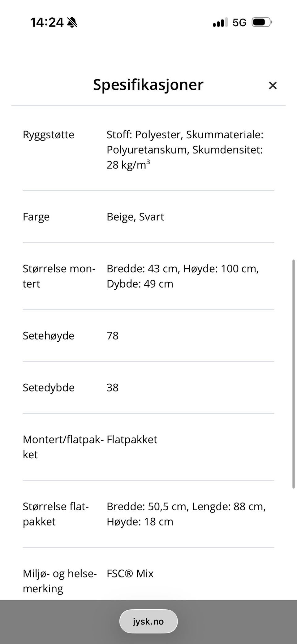Tap the jysk.no address pill

pos(148,621)
